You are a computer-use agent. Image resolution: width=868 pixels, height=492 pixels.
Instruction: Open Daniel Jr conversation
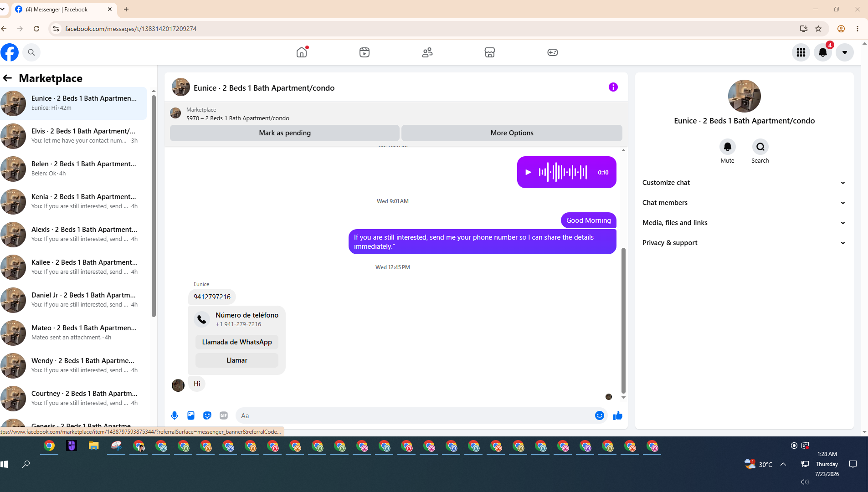coord(73,300)
